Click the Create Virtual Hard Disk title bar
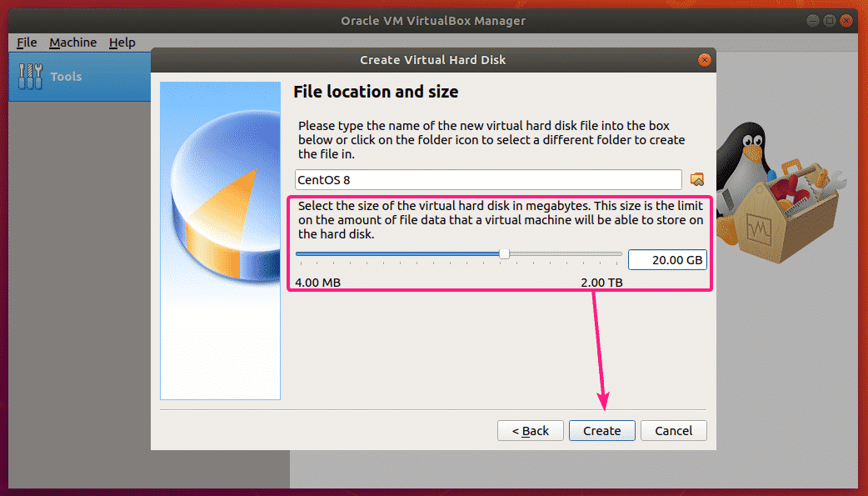The height and width of the screenshot is (496, 868). click(432, 60)
